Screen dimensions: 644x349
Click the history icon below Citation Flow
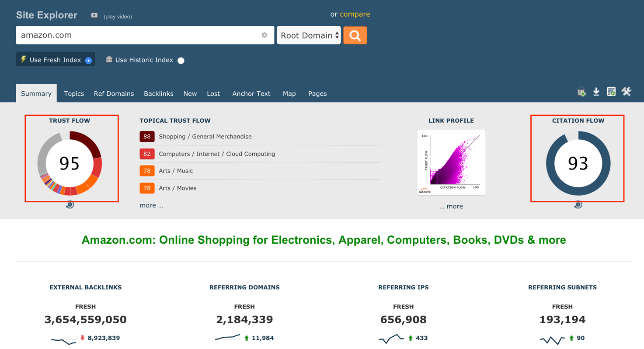tap(578, 204)
